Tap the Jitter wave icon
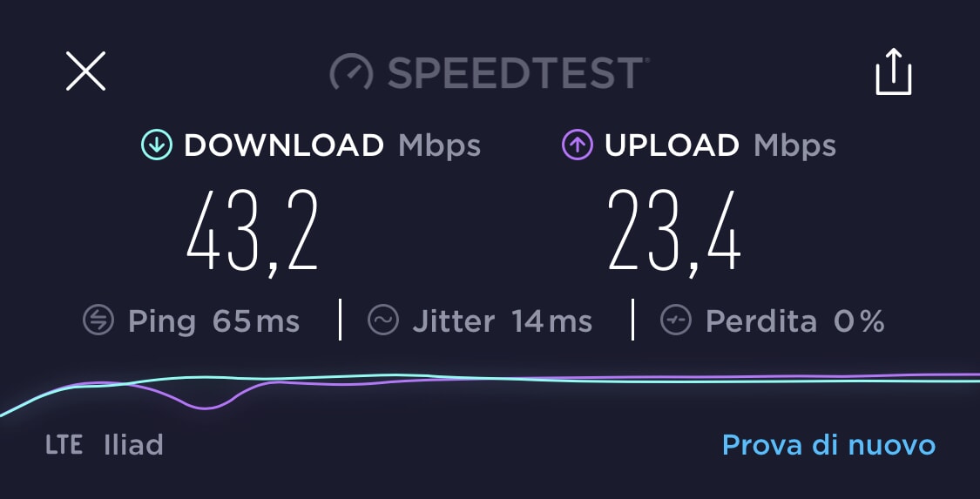 pos(383,321)
